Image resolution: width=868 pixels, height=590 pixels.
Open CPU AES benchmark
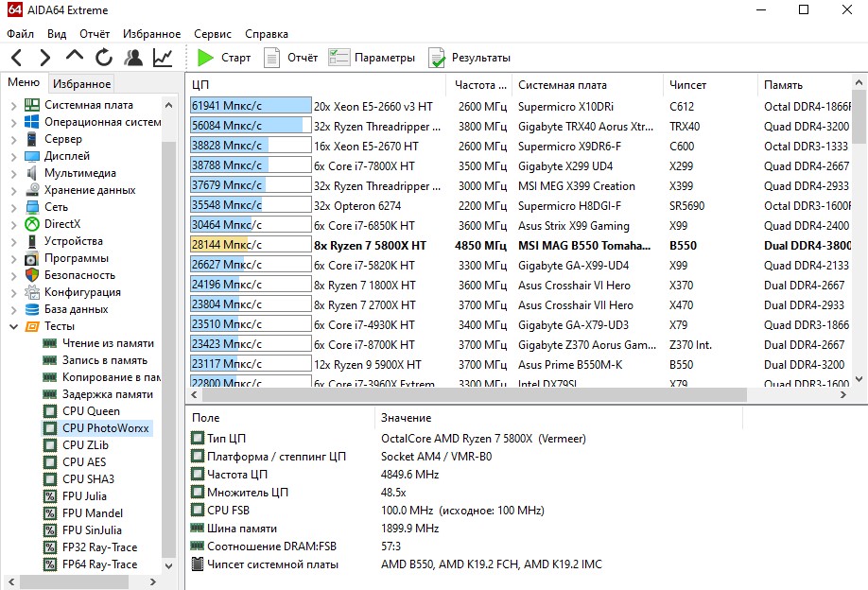[84, 462]
